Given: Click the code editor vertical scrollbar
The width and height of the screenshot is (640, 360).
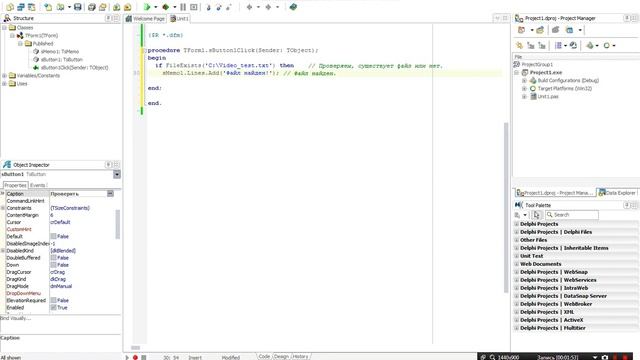Looking at the screenshot, I should tap(506, 208).
